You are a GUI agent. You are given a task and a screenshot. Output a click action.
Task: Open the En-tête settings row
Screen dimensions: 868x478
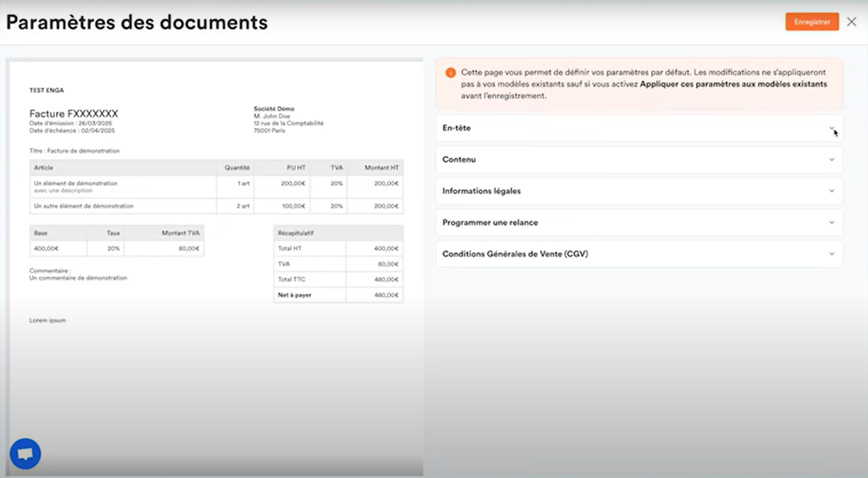click(x=639, y=128)
